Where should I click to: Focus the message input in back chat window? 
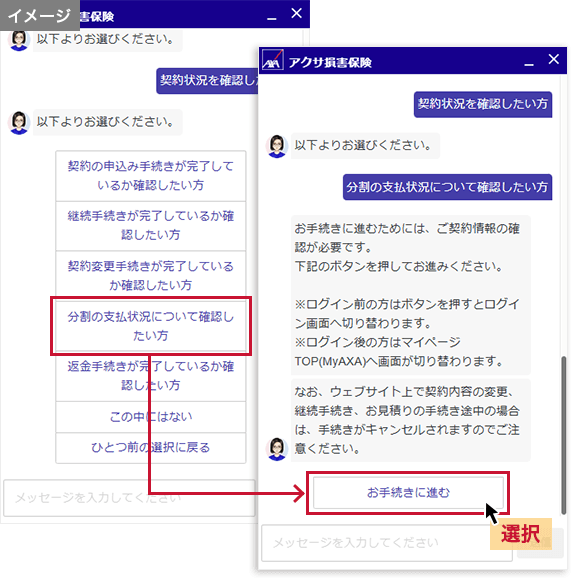(x=129, y=498)
